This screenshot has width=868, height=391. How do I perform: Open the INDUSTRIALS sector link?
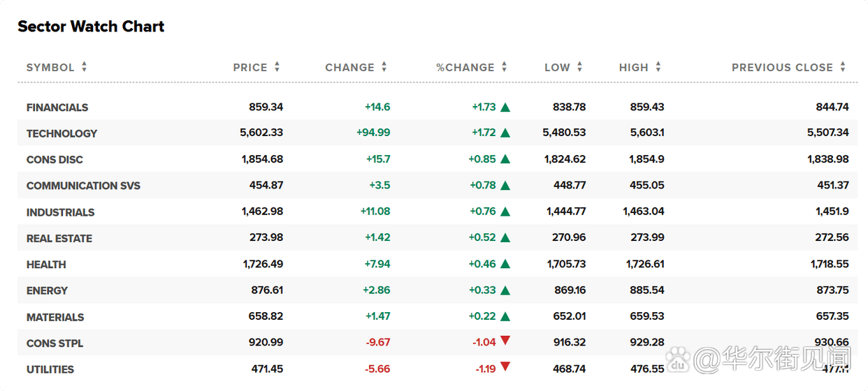[x=60, y=212]
